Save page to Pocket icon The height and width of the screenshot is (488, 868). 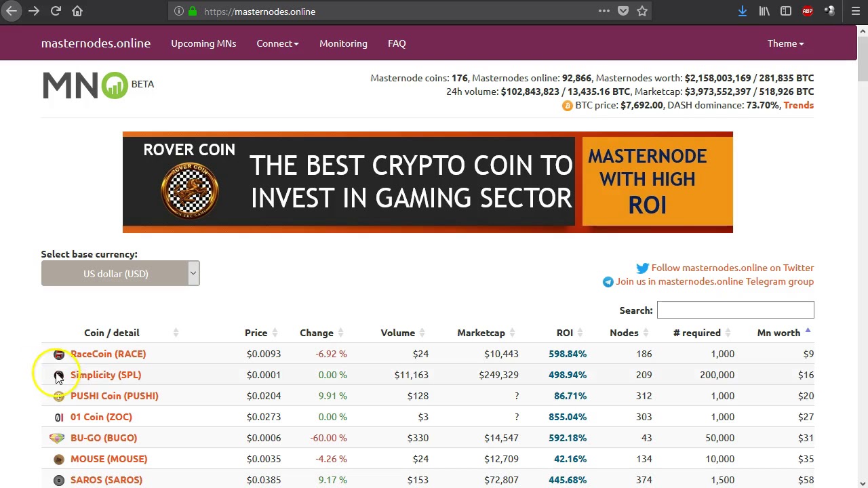click(623, 11)
